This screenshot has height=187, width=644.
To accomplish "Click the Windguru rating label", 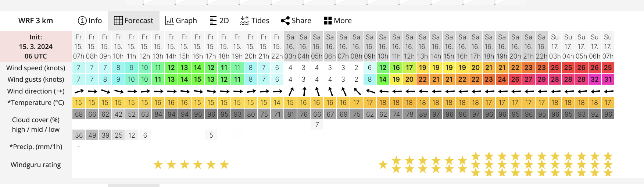I will pos(36,165).
